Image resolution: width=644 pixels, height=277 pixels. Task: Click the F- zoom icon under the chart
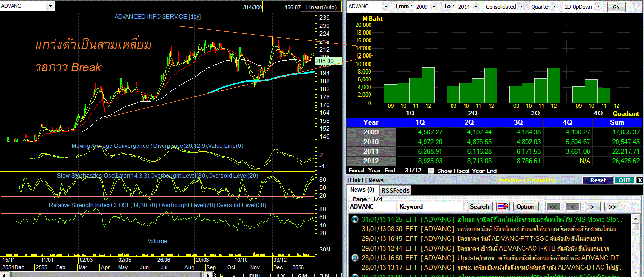pos(235,275)
